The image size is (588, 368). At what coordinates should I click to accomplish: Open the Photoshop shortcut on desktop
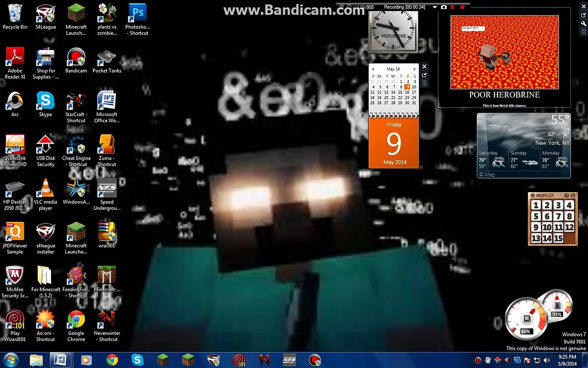(x=137, y=19)
